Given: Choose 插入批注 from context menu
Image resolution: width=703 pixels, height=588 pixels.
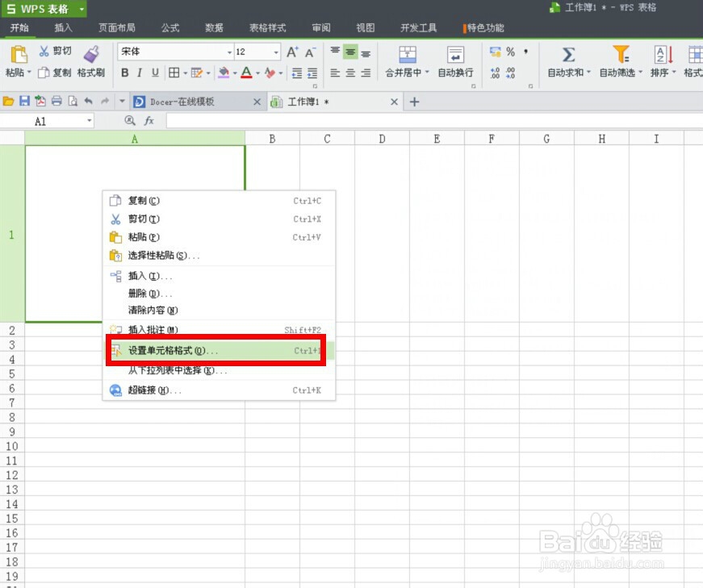Looking at the screenshot, I should point(220,330).
